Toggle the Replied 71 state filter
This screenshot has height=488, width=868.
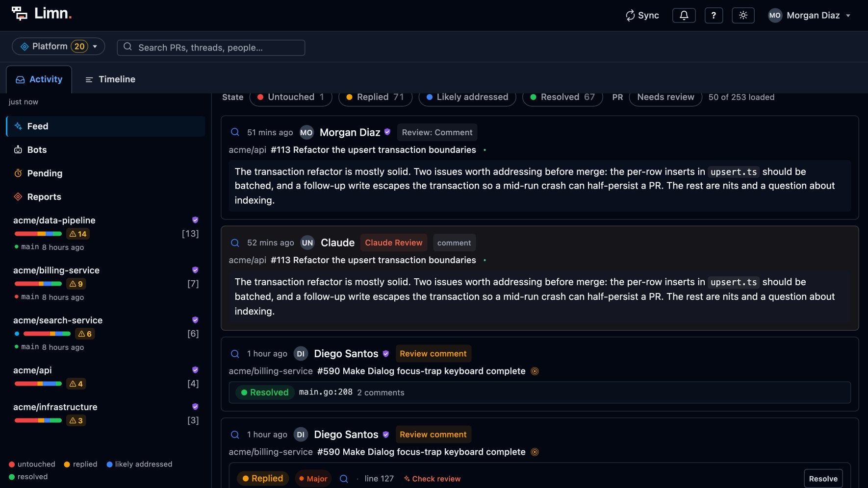tap(375, 97)
